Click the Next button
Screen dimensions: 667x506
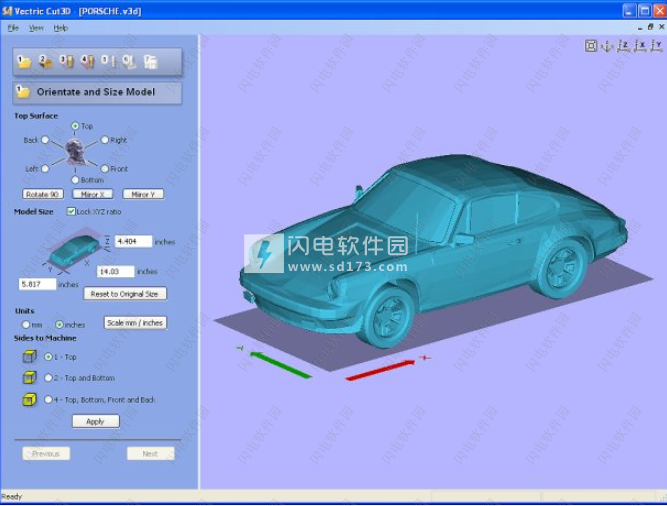(x=150, y=454)
